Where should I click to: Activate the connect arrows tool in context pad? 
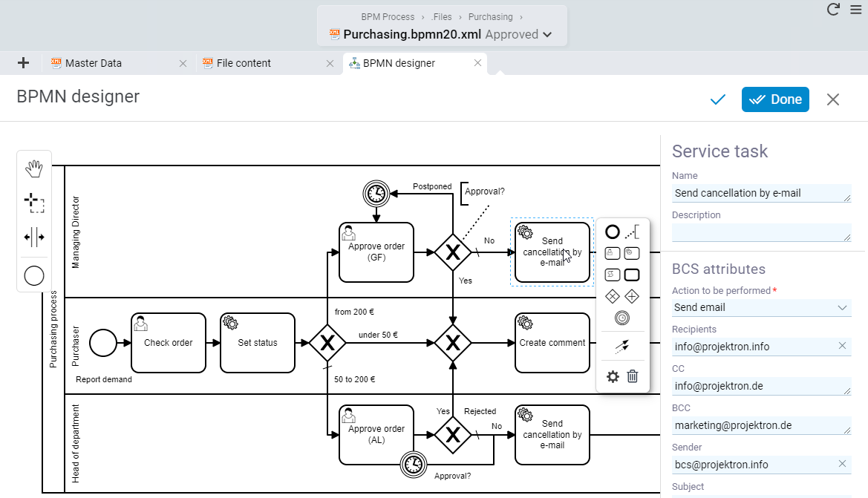[622, 347]
